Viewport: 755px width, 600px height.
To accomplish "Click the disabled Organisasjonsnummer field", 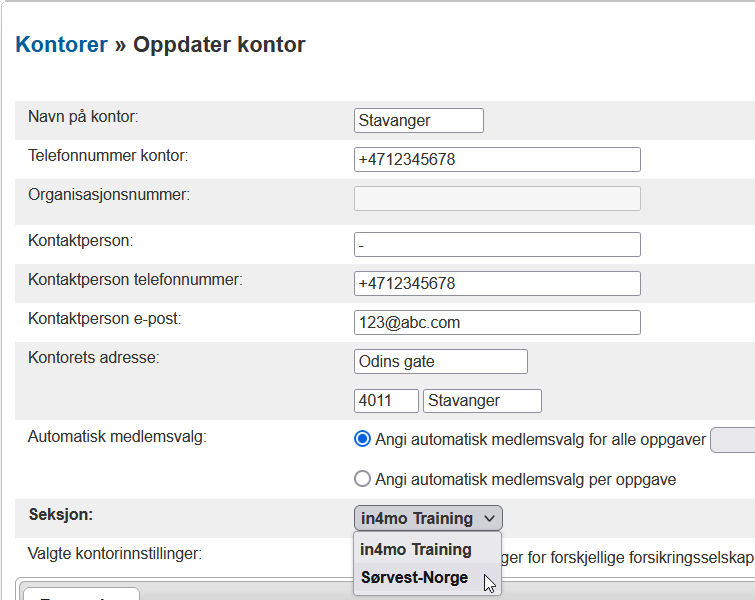I will pos(497,198).
